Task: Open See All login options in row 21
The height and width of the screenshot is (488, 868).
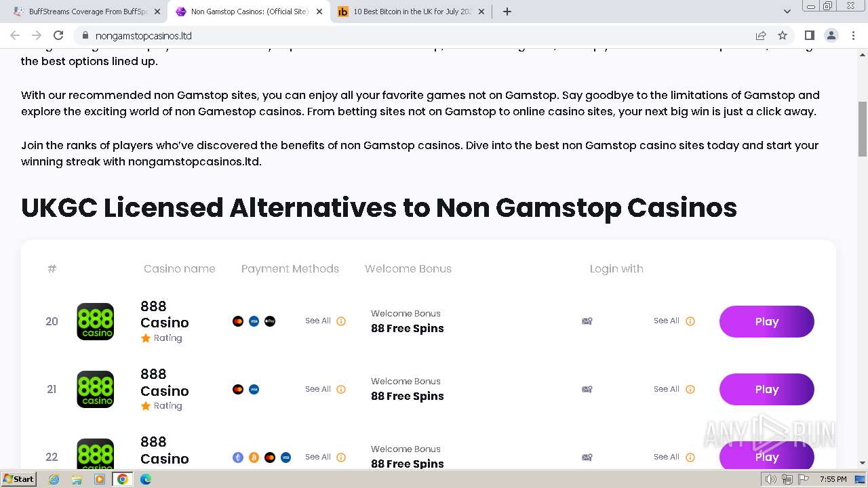Action: point(667,389)
